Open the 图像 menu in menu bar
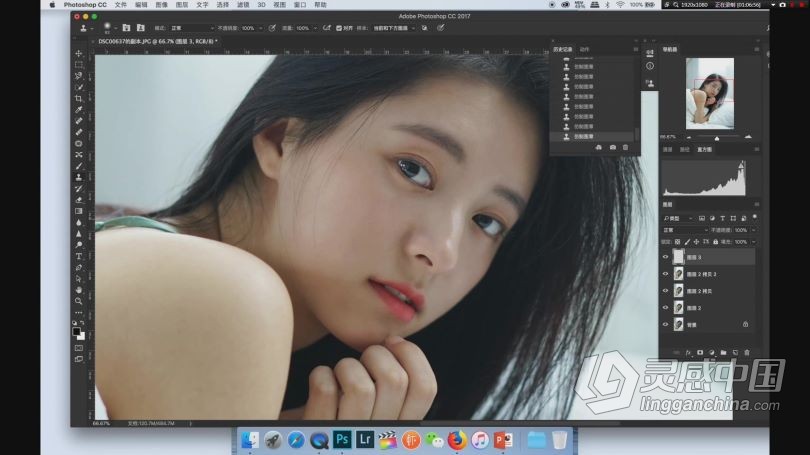 pos(161,5)
